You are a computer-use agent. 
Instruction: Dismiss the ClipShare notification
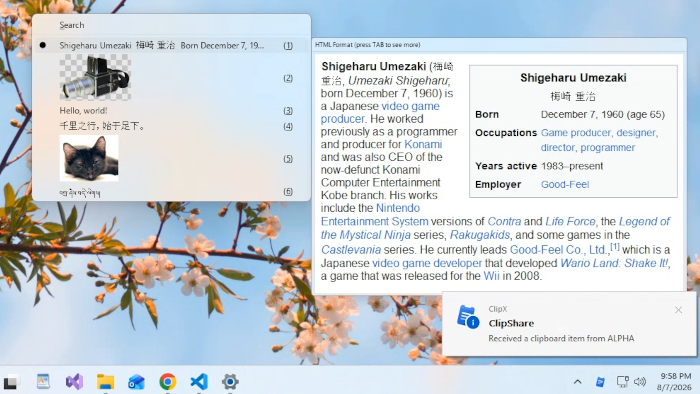pos(678,310)
